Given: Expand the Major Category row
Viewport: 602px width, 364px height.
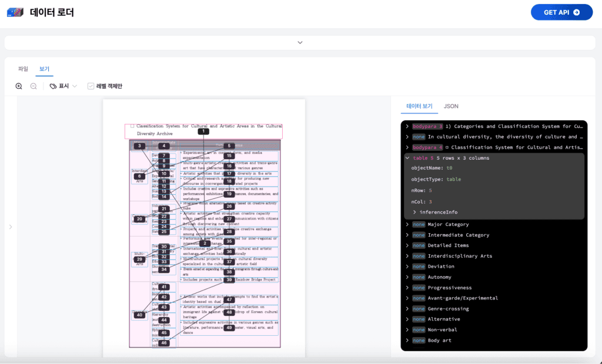Looking at the screenshot, I should (407, 224).
